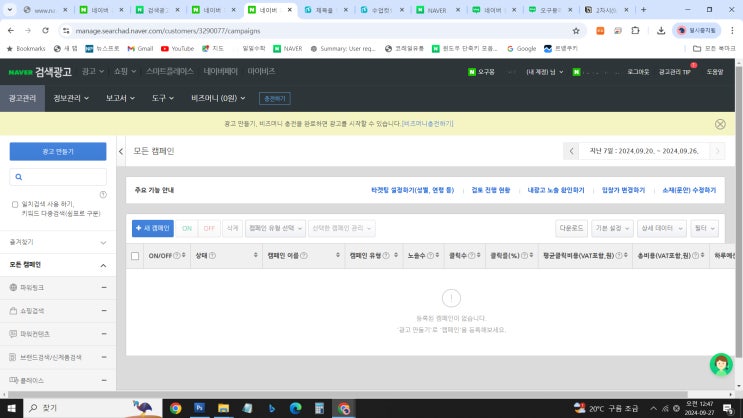Click 로그아웃 in the header

[638, 72]
